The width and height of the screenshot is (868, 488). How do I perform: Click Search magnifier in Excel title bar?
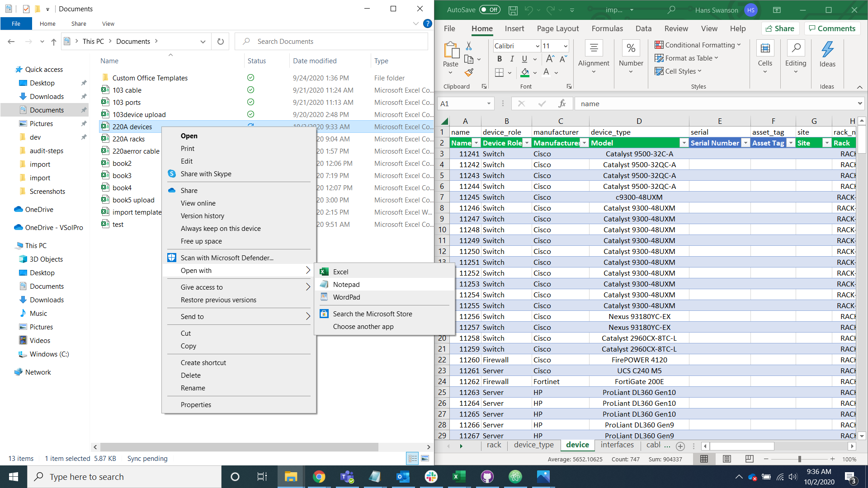point(671,9)
